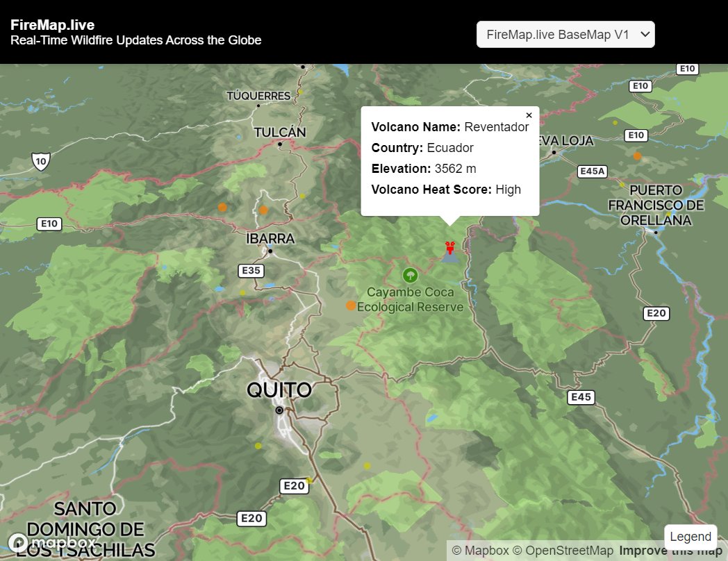Click the E45A road shield

click(x=593, y=171)
